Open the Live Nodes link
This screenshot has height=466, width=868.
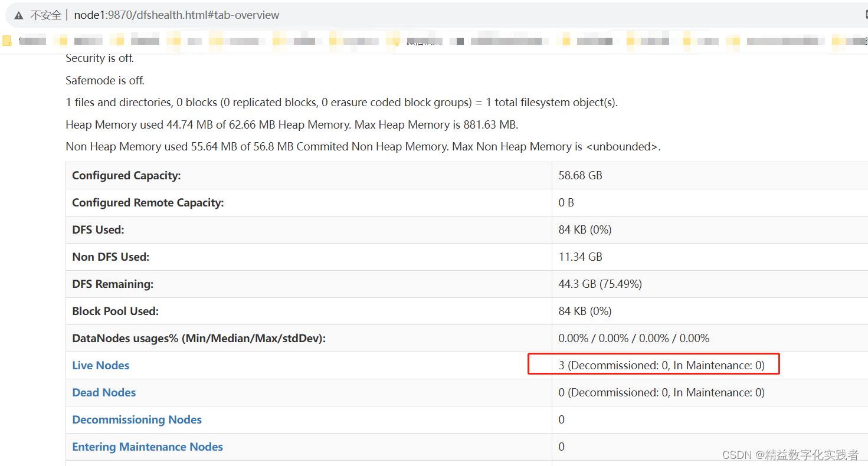(101, 365)
